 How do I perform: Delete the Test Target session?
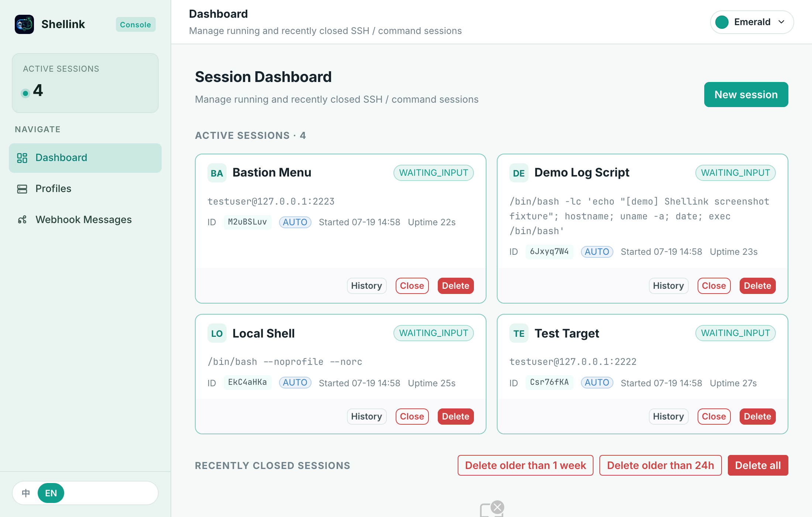[x=757, y=417]
